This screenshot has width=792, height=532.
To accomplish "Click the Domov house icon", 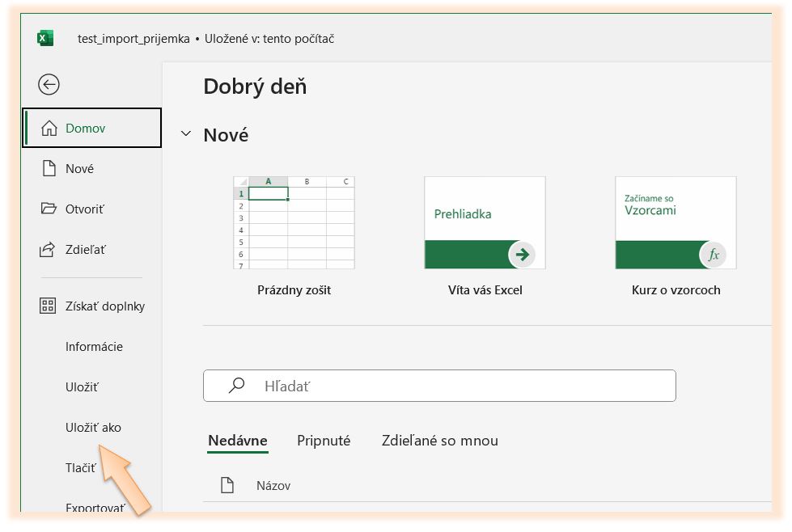I will tap(49, 129).
